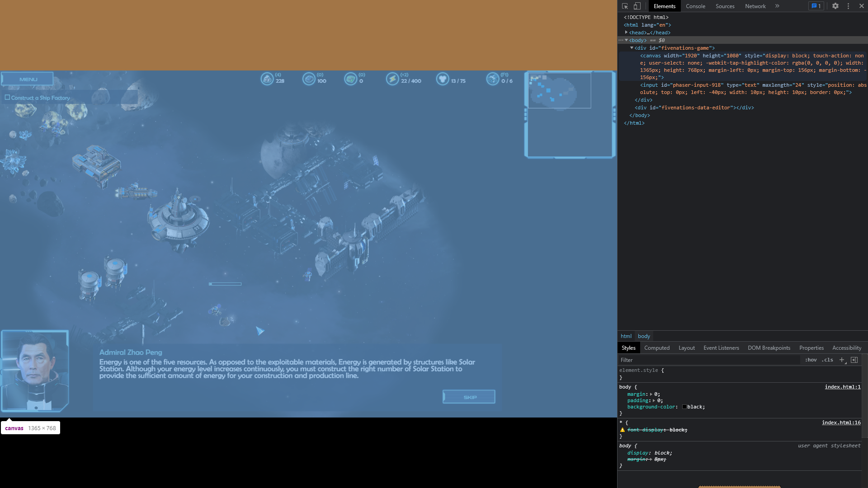This screenshot has width=868, height=488.
Task: Collapse the fivenations-game div node
Action: (x=632, y=48)
